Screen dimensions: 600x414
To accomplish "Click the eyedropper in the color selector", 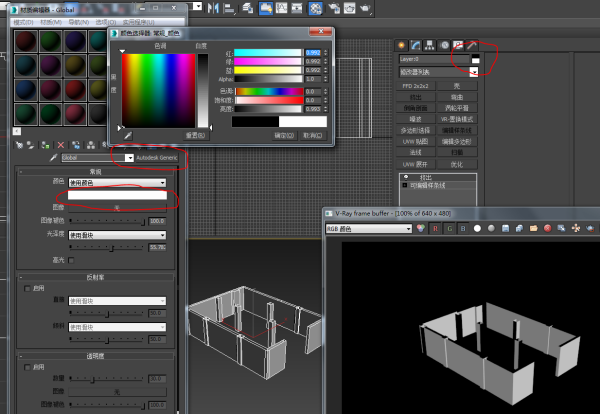I will (x=127, y=134).
